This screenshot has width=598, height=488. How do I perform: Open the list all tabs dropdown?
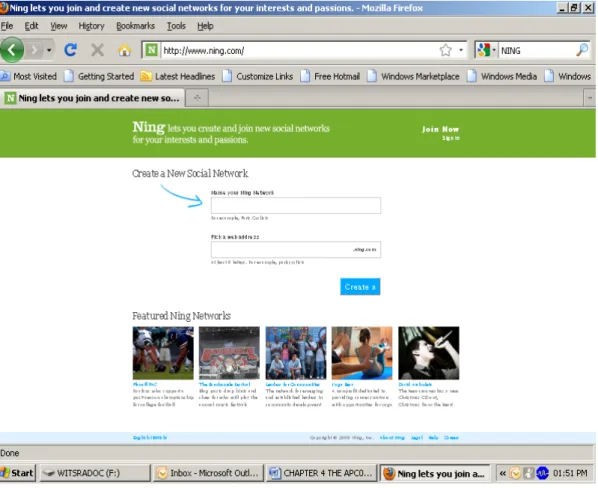[x=590, y=98]
